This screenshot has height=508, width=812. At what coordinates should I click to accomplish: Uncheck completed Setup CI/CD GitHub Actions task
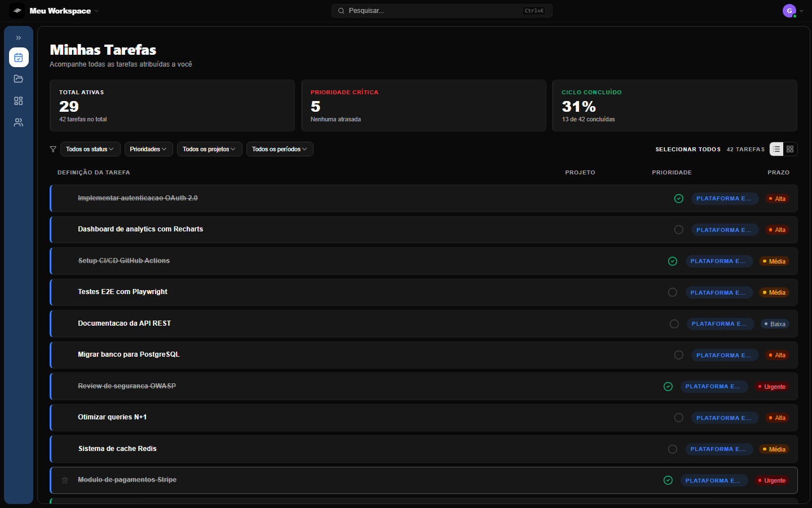[673, 261]
